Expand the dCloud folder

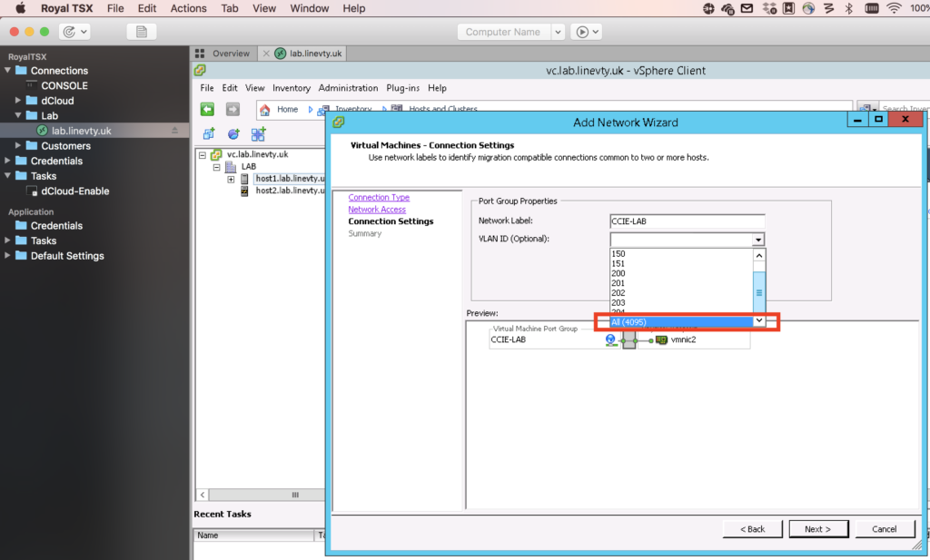(x=18, y=100)
